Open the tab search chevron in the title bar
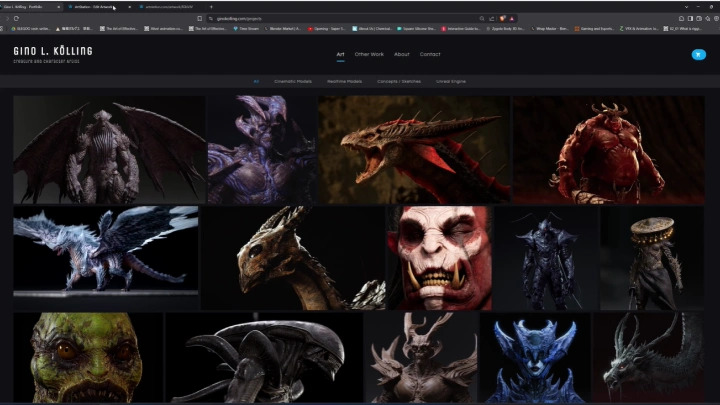The width and height of the screenshot is (720, 405). tap(686, 7)
